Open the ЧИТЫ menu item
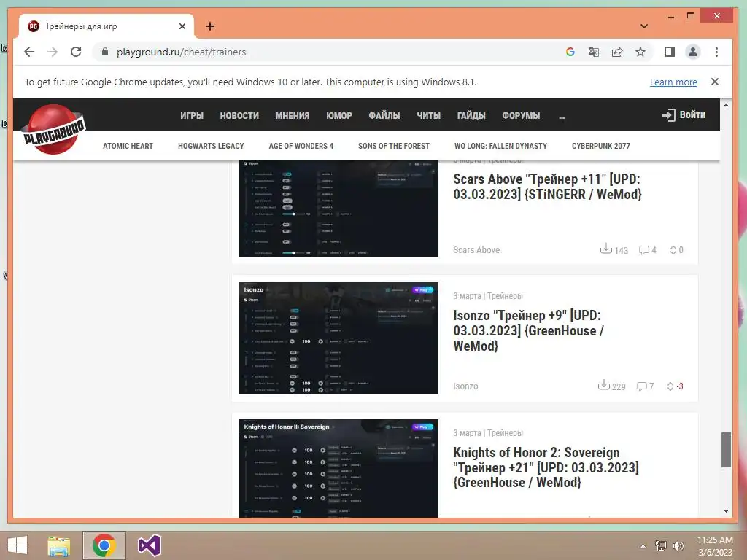The width and height of the screenshot is (747, 560). pos(428,116)
